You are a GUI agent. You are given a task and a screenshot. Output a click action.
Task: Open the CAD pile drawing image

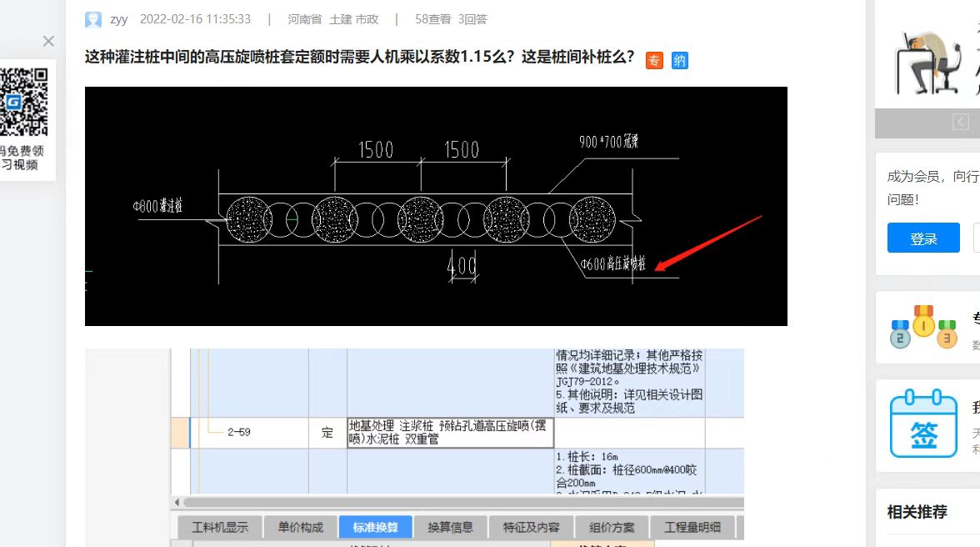click(437, 206)
